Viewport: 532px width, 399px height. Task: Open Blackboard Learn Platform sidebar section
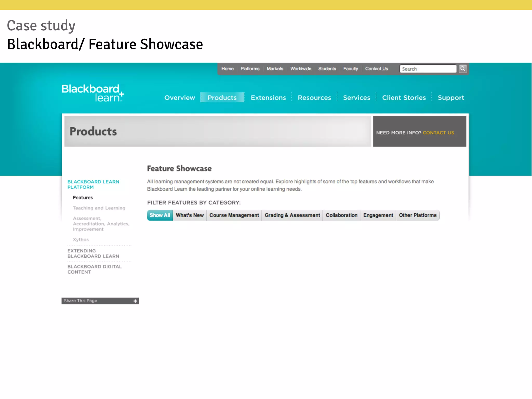93,184
